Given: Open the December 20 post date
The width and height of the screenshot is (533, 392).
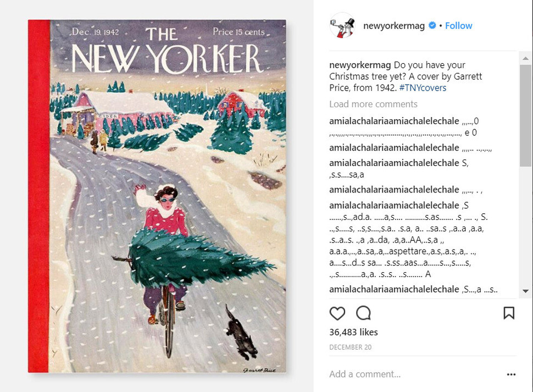Looking at the screenshot, I should coord(351,347).
